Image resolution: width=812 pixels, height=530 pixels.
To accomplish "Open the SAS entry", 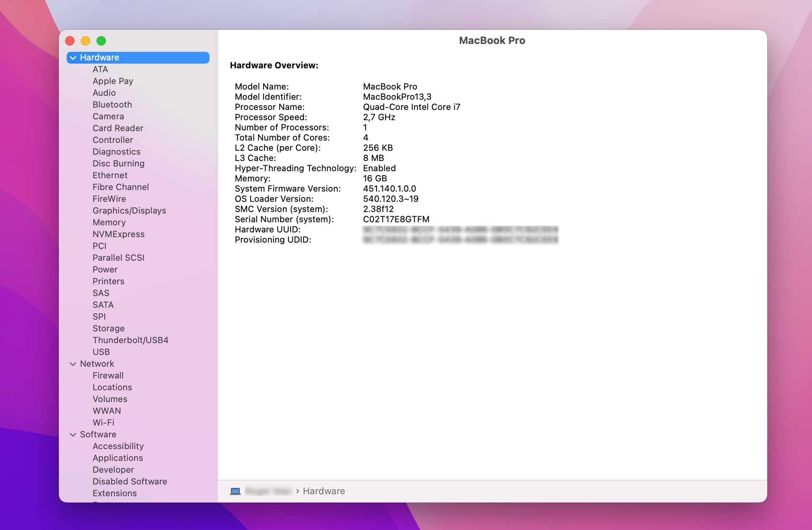I will point(101,293).
